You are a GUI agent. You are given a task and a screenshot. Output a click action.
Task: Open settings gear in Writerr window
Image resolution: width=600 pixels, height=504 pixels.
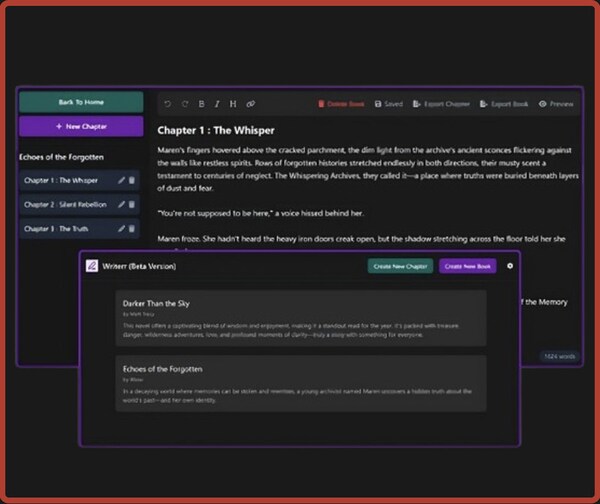coord(510,266)
